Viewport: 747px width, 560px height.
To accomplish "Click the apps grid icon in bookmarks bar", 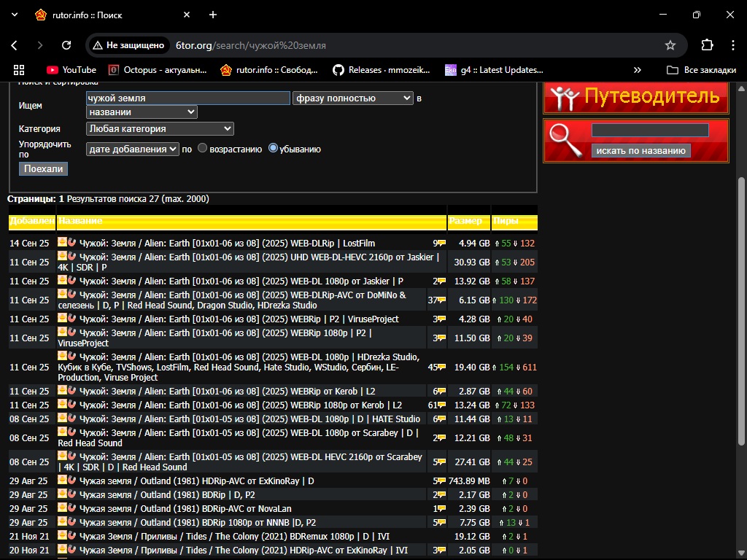I will 19,70.
